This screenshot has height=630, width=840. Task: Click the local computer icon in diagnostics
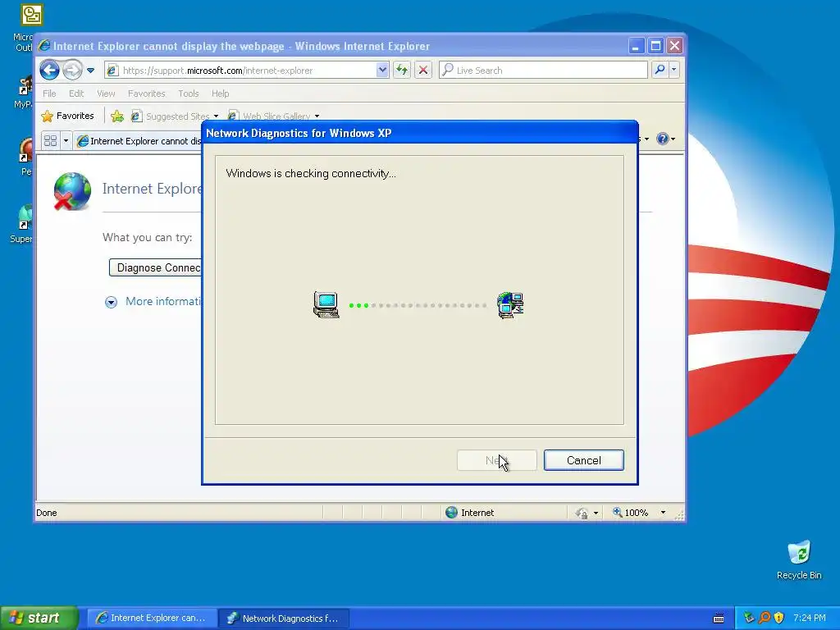click(x=326, y=305)
